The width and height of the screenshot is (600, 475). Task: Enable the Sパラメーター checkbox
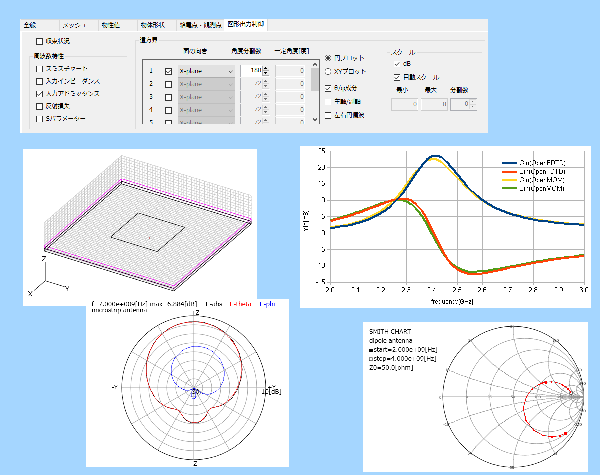pyautogui.click(x=39, y=119)
